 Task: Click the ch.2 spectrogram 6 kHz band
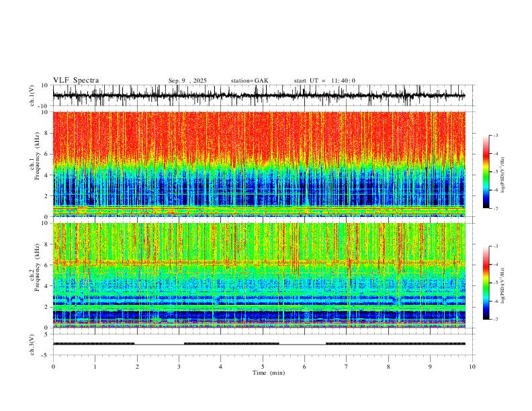pos(259,262)
